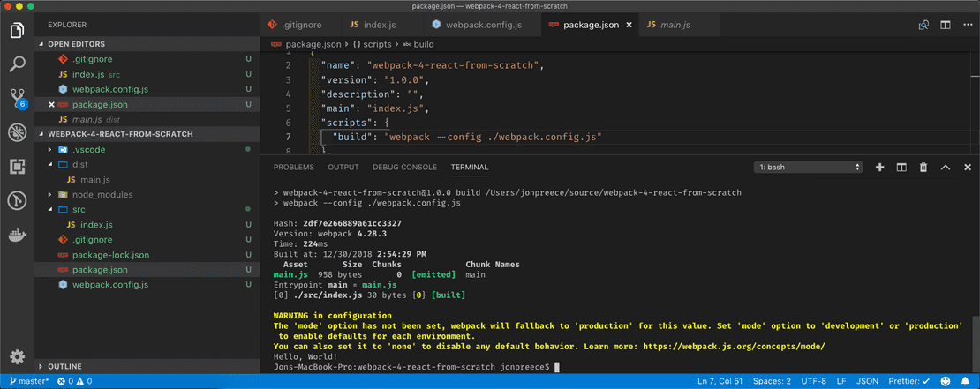Open the editor More Actions ellipsis menu

click(968, 26)
